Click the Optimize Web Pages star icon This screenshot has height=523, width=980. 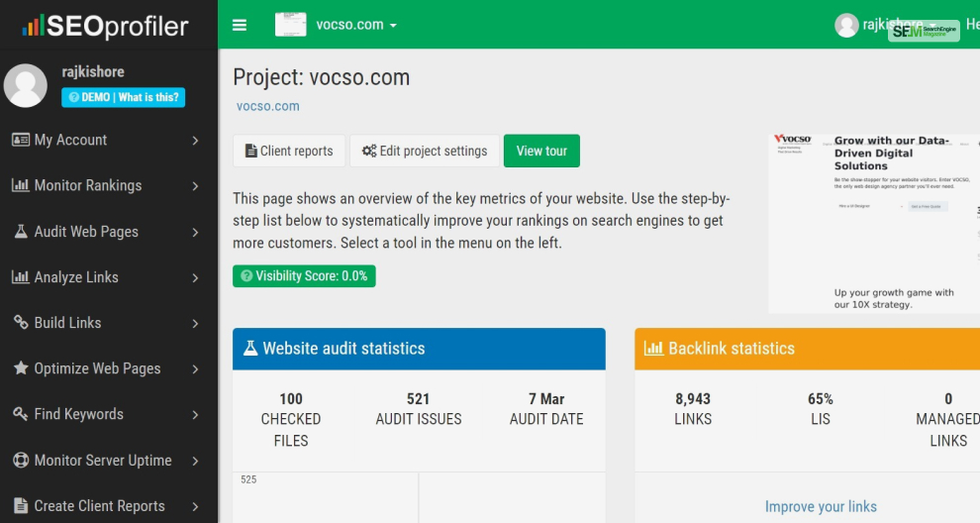(21, 367)
